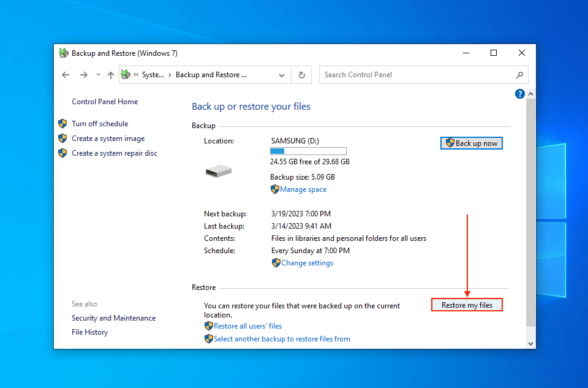
Task: Click in the Search Control Panel field
Action: pyautogui.click(x=417, y=75)
